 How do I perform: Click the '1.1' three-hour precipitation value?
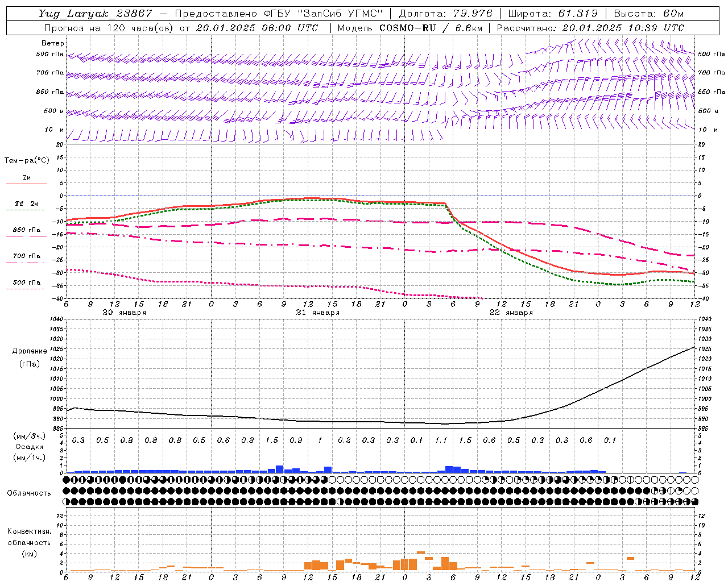[441, 440]
